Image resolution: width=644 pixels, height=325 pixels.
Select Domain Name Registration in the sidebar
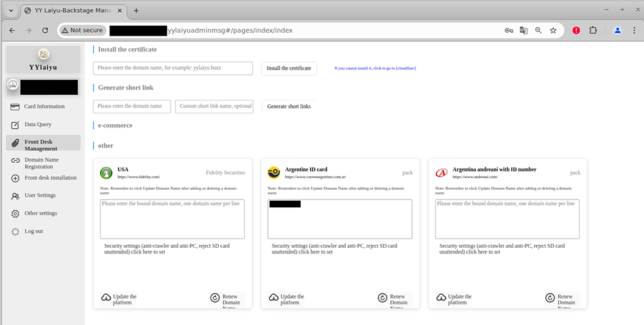pos(41,163)
